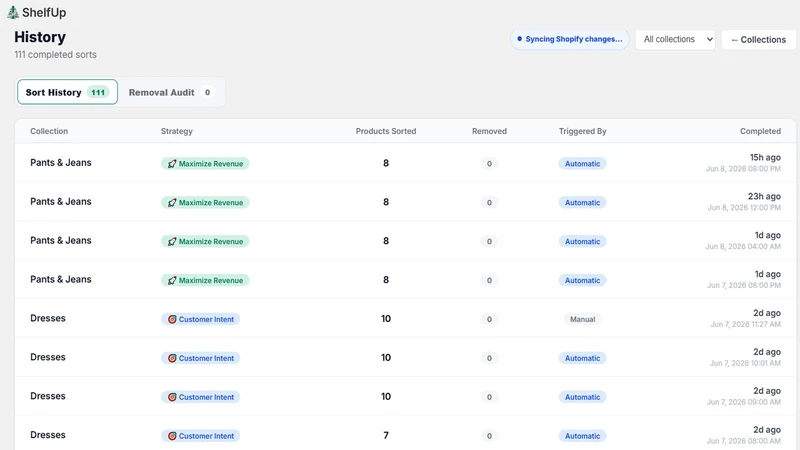
Task: Click the 111 count badge on Sort History
Action: [98, 92]
